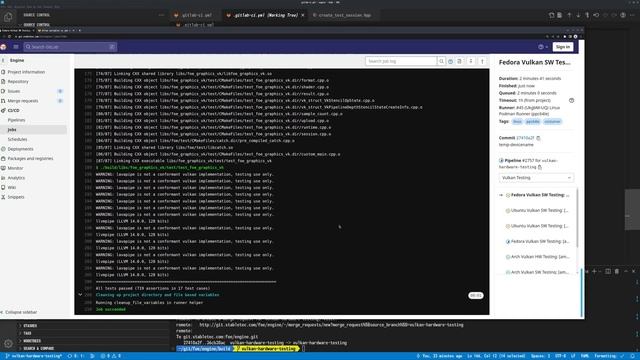Focus the Search job log field

pos(401,61)
